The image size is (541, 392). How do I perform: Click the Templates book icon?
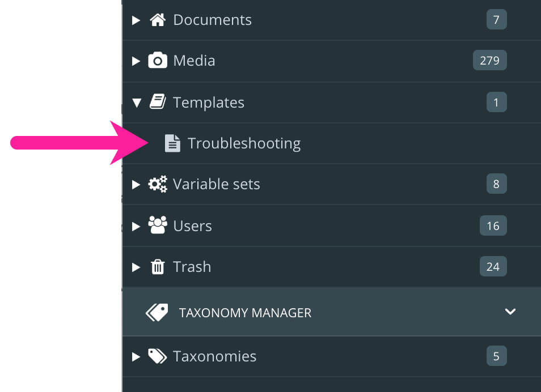(x=158, y=102)
